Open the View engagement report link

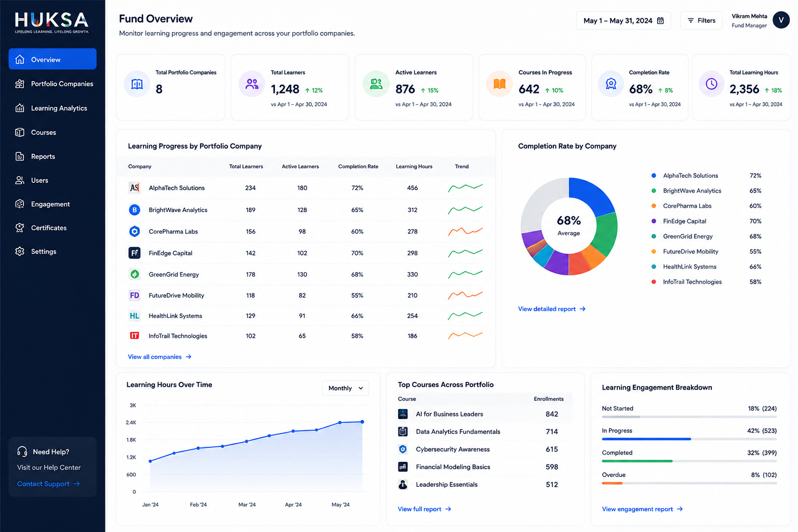(x=642, y=509)
